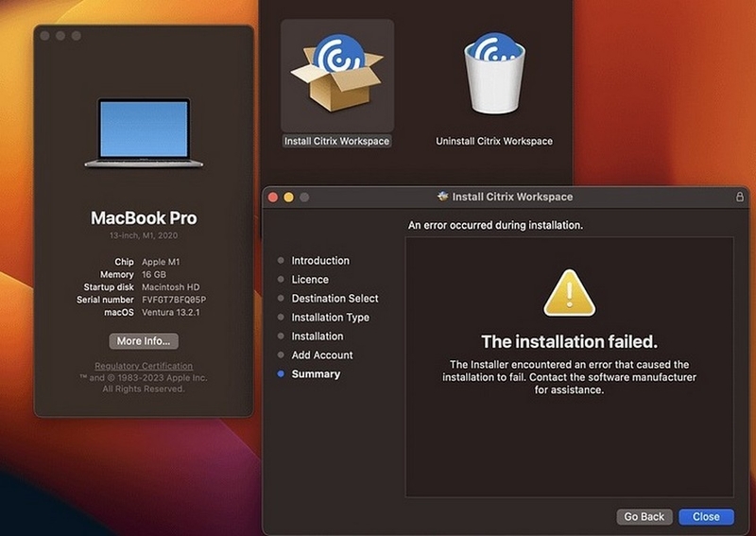Click the Close button in installer

tap(706, 517)
